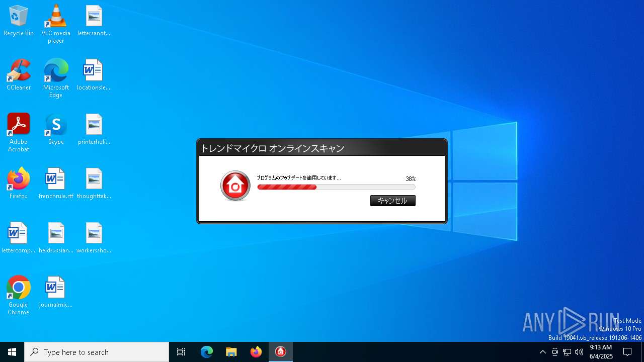The width and height of the screenshot is (644, 362).
Task: Open Firefox from the taskbar
Action: click(256, 352)
